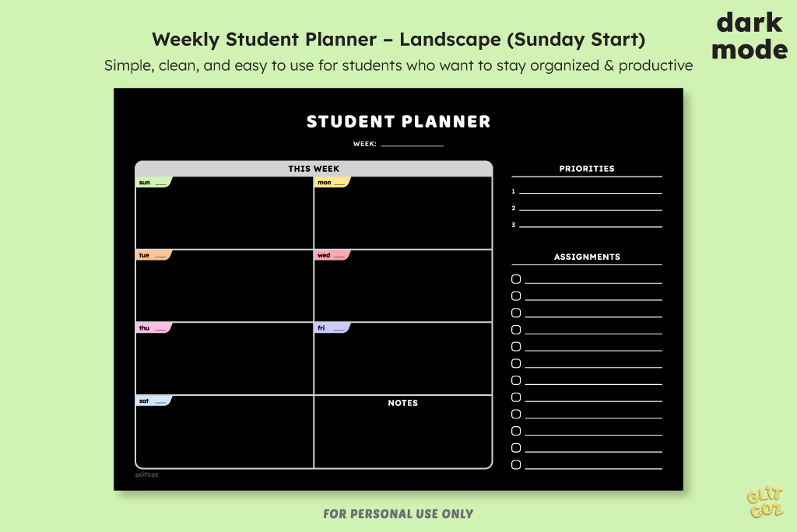Click the red wed day tab
Image resolution: width=797 pixels, height=532 pixels.
pos(332,255)
